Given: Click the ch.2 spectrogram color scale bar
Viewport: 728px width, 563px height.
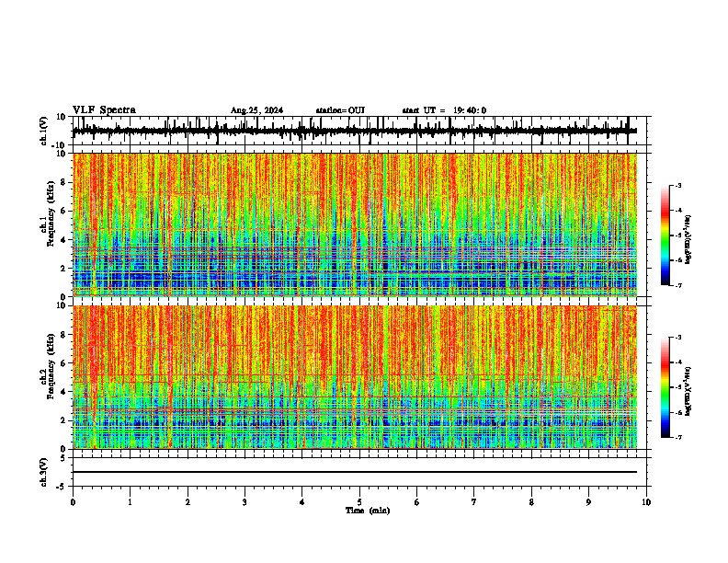Looking at the screenshot, I should tap(665, 387).
